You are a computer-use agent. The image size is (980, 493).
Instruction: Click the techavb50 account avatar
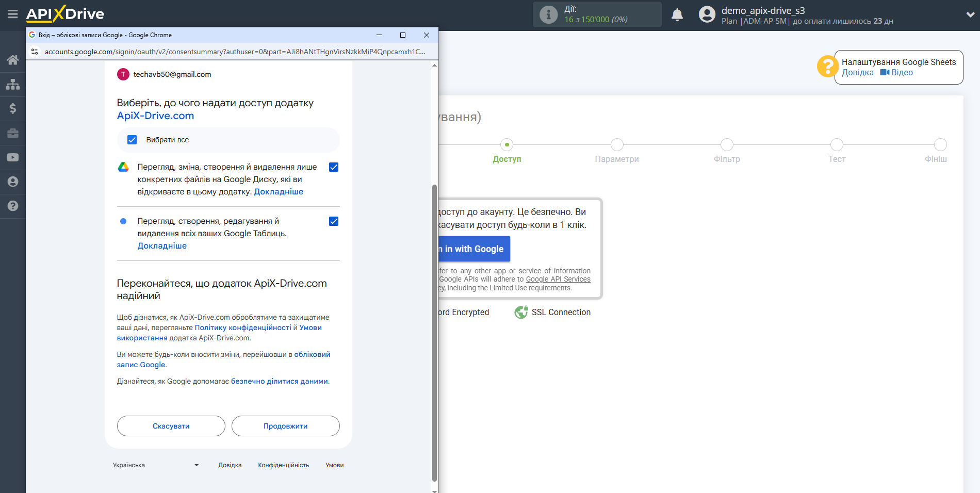pyautogui.click(x=123, y=74)
